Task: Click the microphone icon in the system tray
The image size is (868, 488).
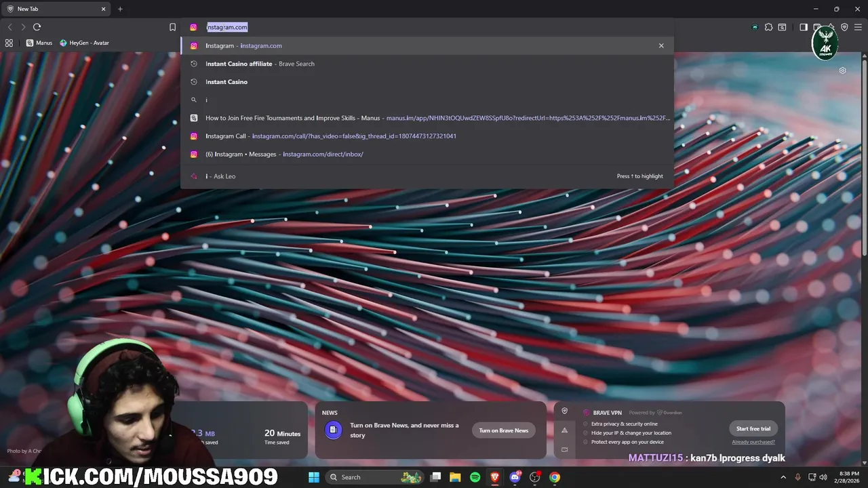Action: click(x=798, y=477)
